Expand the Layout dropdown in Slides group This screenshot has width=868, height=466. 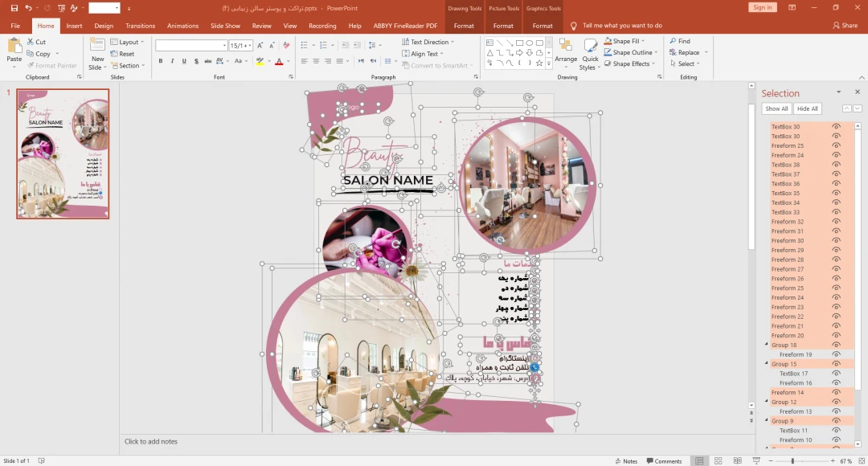click(129, 42)
